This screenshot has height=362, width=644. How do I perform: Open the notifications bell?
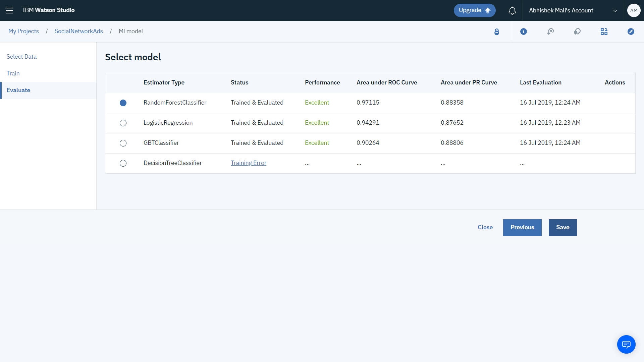point(512,11)
